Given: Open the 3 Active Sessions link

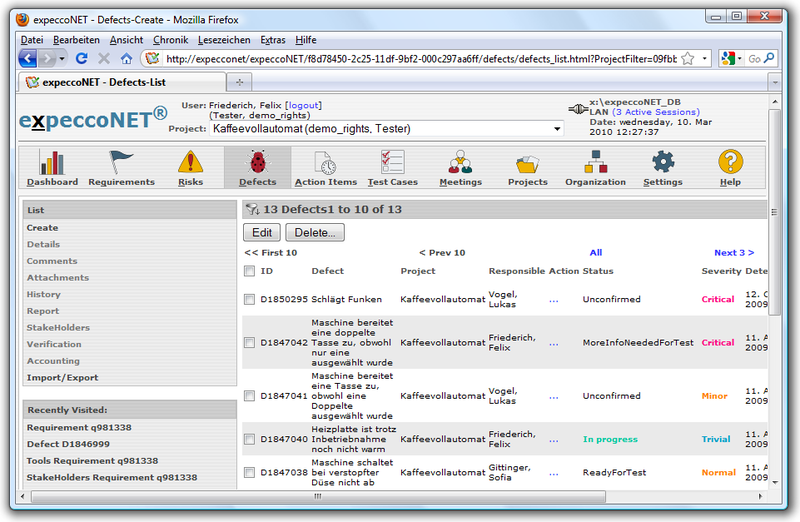Looking at the screenshot, I should [x=656, y=112].
